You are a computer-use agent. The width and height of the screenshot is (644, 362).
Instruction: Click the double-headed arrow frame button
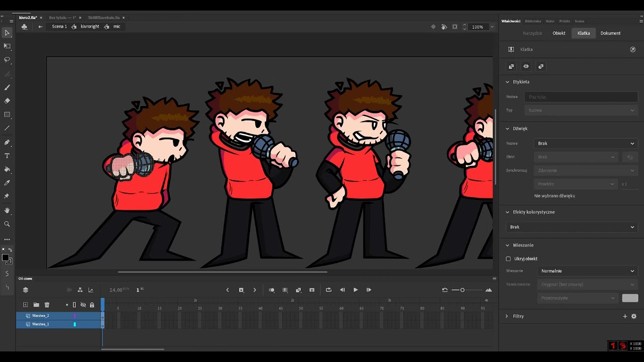point(526,66)
